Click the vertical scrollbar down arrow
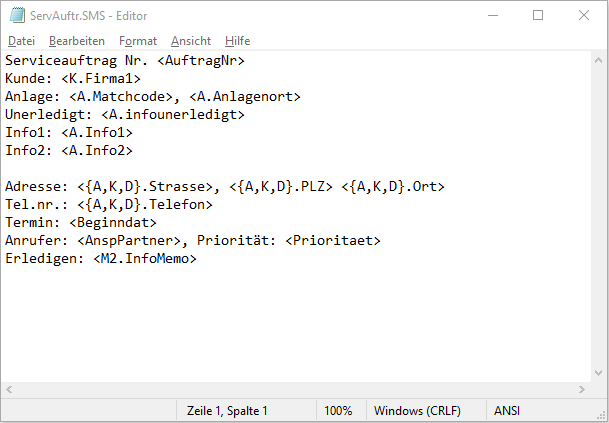Image resolution: width=609 pixels, height=423 pixels. point(599,373)
